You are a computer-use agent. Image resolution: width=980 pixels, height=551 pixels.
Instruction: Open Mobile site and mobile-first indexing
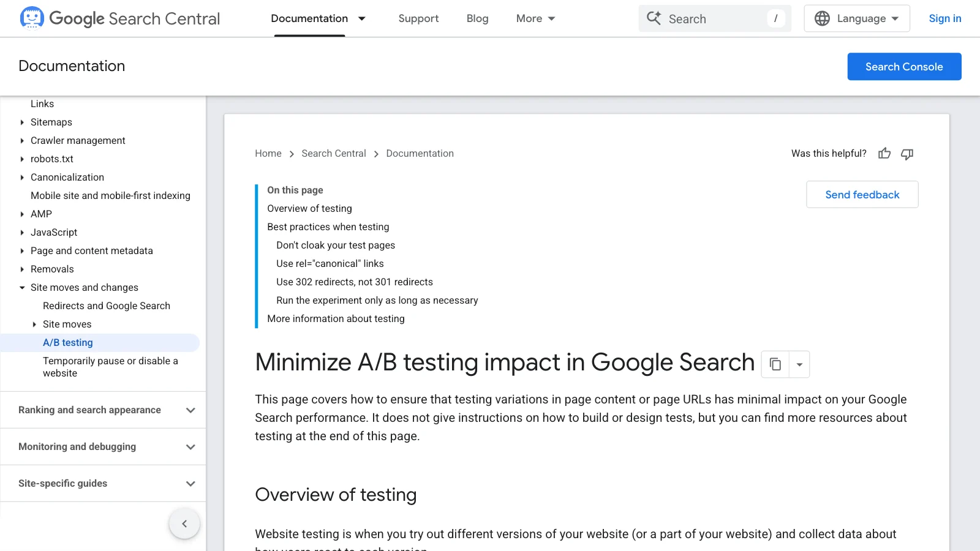pyautogui.click(x=110, y=196)
